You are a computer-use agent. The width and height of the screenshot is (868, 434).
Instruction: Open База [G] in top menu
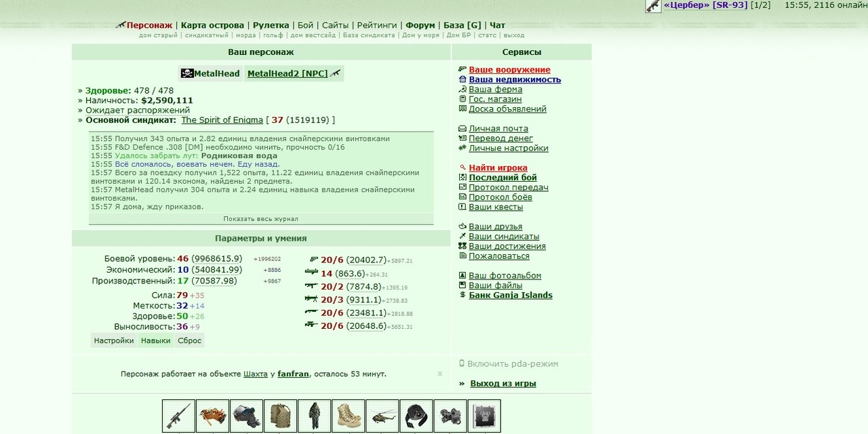[x=462, y=25]
